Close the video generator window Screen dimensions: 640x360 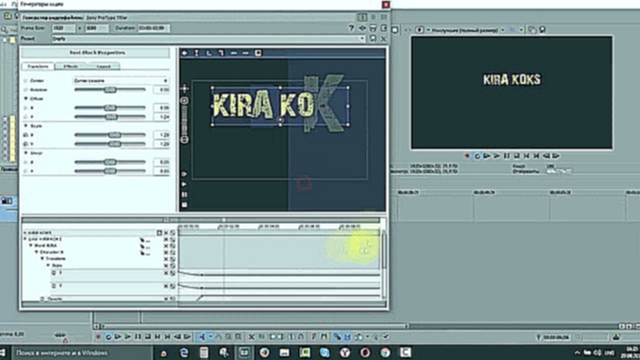386,4
